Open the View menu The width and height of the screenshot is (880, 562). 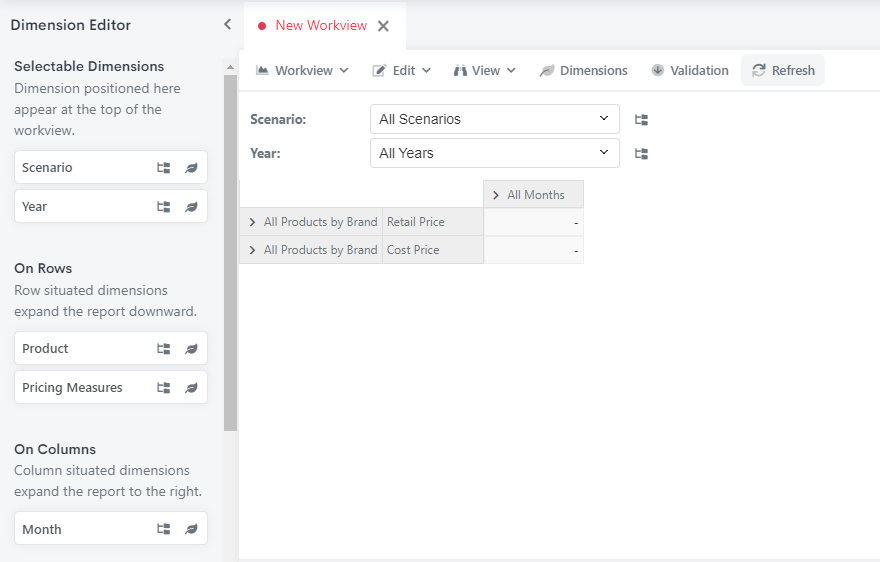pos(484,70)
